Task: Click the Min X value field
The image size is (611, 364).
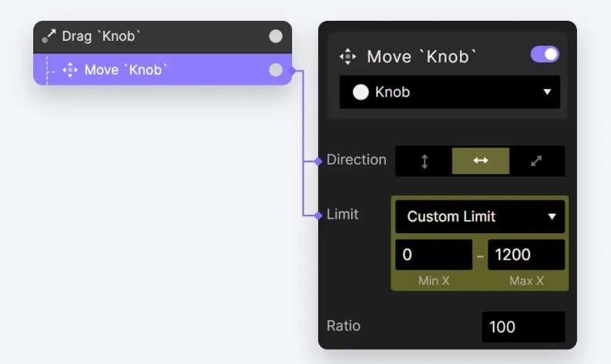Action: point(434,255)
